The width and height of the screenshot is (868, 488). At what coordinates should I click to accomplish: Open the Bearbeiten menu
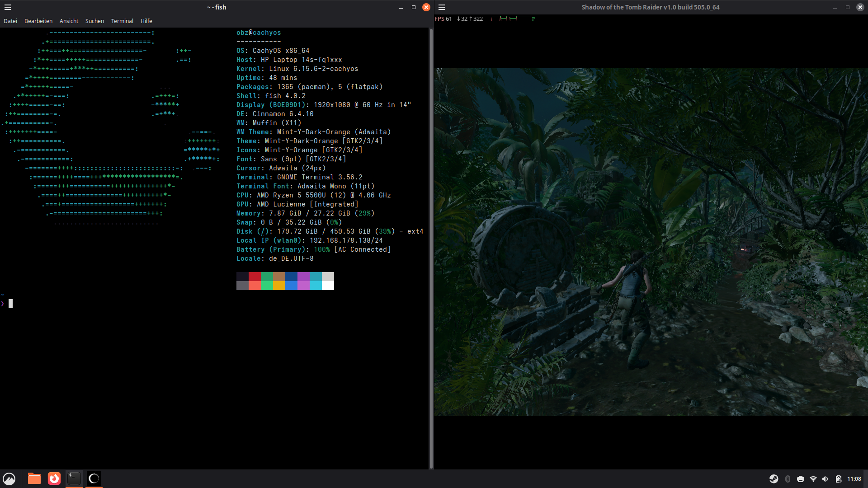click(x=38, y=21)
